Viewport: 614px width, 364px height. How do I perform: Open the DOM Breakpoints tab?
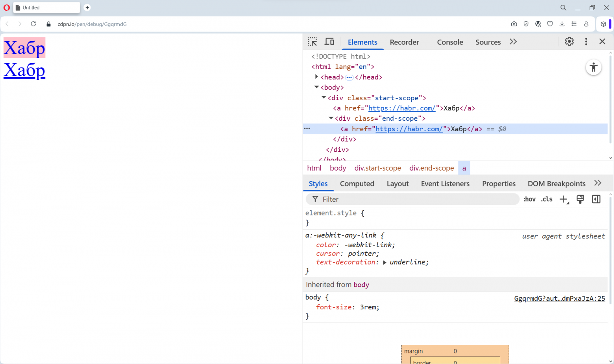557,184
